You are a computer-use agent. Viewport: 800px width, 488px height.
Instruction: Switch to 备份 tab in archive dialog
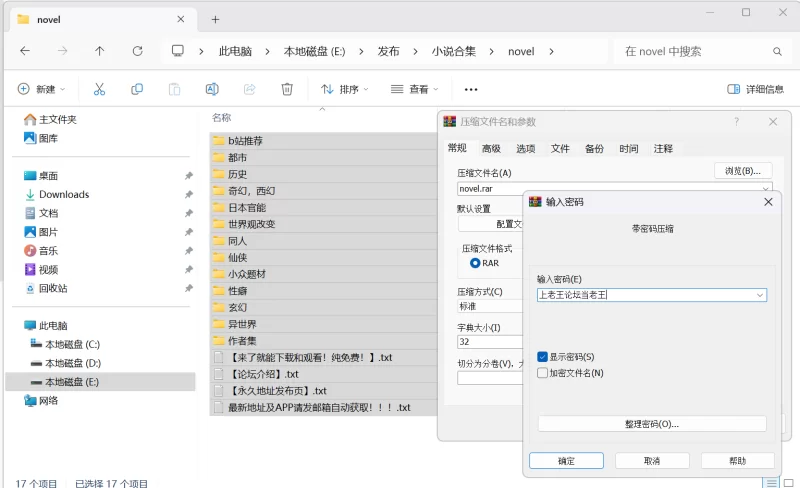(594, 149)
